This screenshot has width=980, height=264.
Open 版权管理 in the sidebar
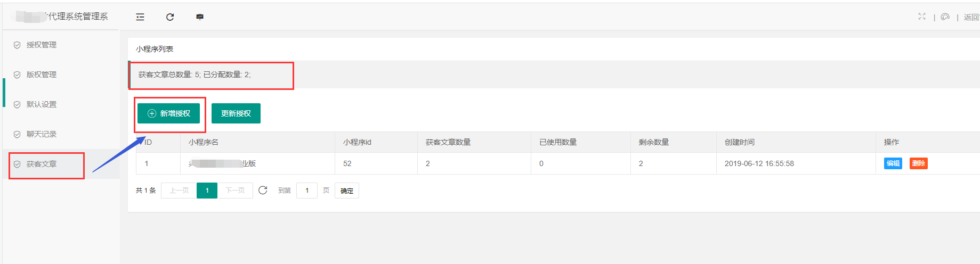pos(42,75)
